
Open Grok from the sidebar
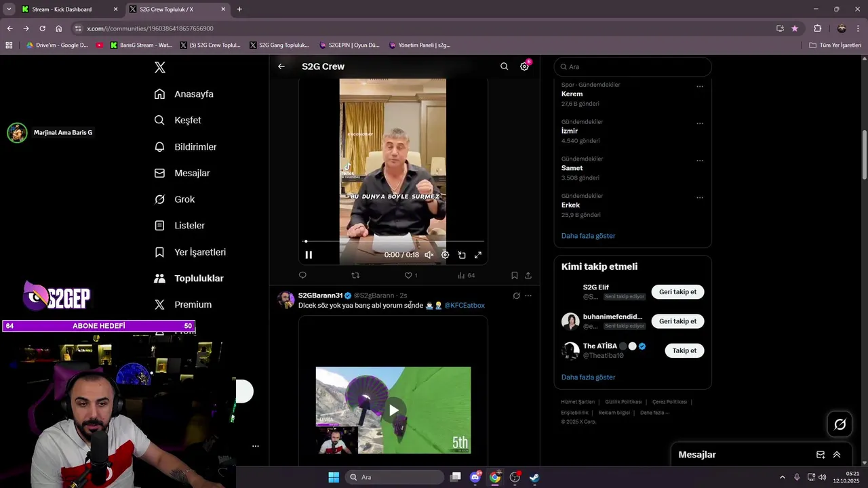[x=174, y=199]
